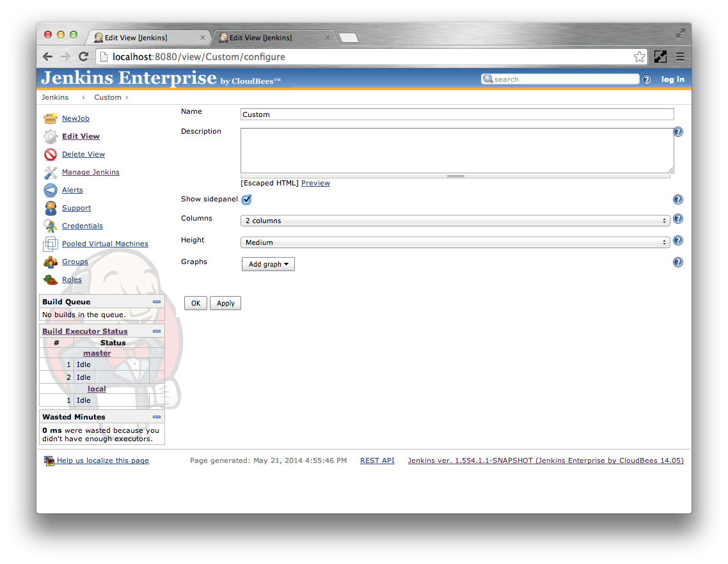The width and height of the screenshot is (728, 564).
Task: Open help for the Height setting
Action: [678, 241]
